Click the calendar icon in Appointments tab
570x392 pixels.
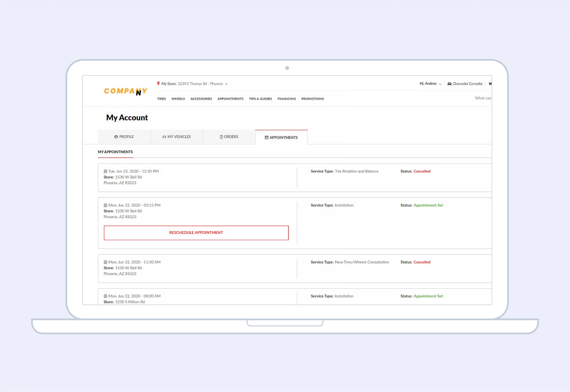click(x=267, y=138)
